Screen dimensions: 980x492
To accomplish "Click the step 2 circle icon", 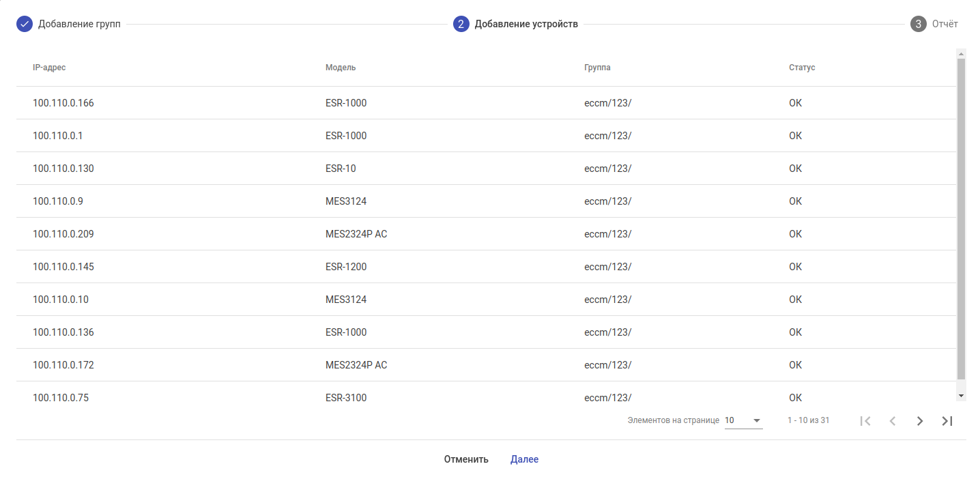I will pyautogui.click(x=461, y=24).
